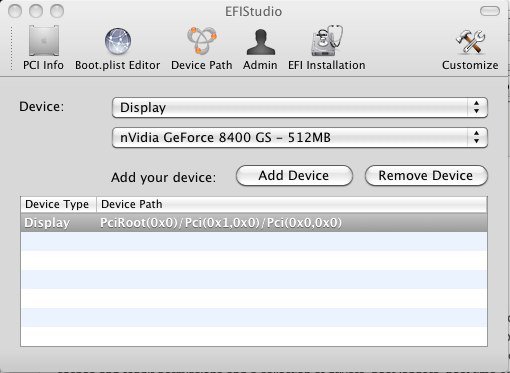Open the Device type Display dropdown
Viewport: 510px width, 373px height.
(x=300, y=108)
